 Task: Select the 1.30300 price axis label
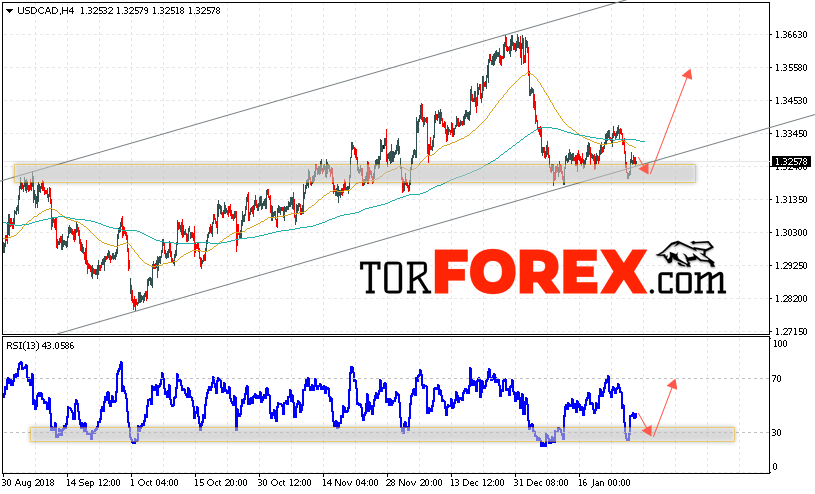coord(791,232)
